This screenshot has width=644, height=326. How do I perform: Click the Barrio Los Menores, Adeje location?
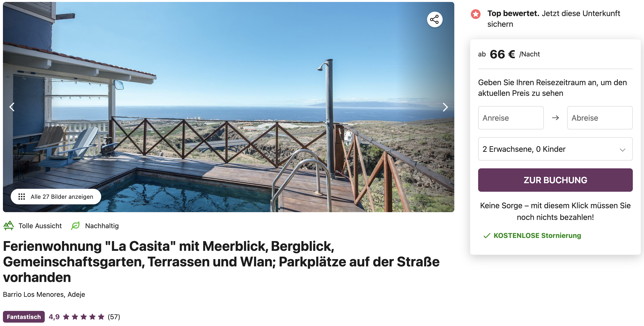click(x=44, y=294)
